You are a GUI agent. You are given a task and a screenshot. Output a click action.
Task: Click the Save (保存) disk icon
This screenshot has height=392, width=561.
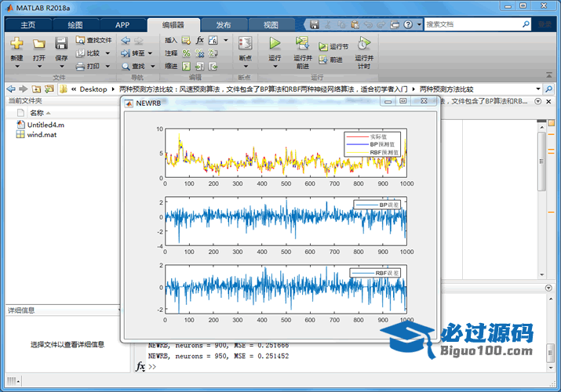[x=61, y=43]
